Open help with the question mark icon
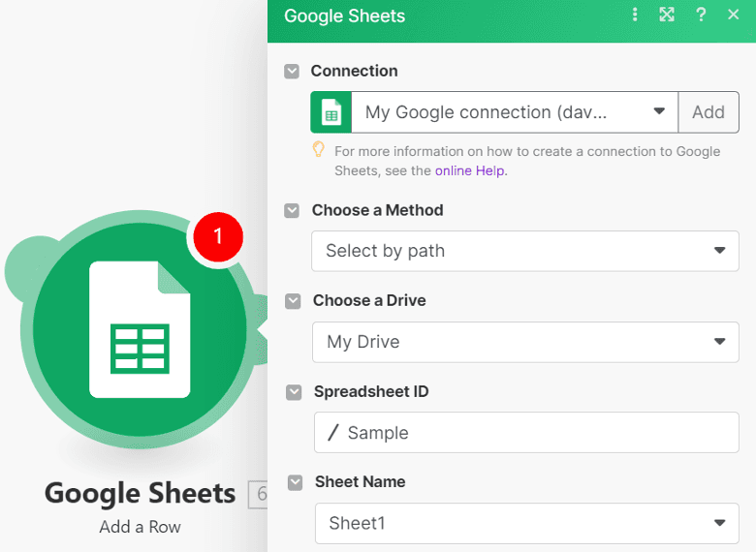756x552 pixels. point(701,15)
